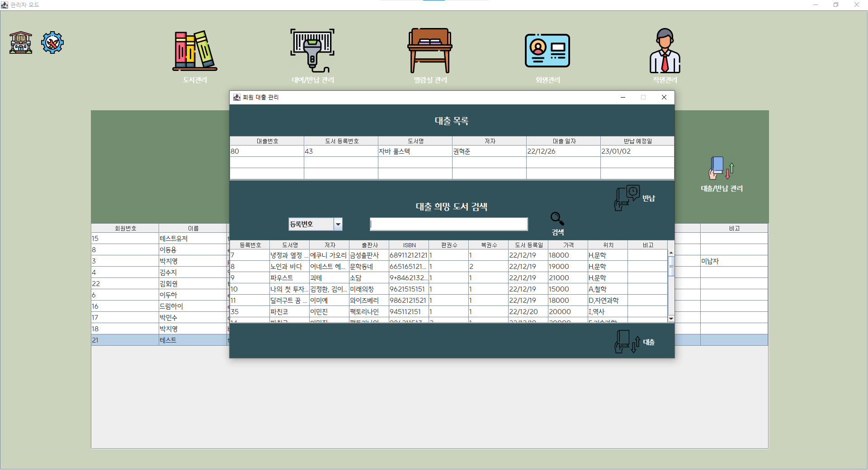Open the 대여/반납 관리 barcode scanner icon
The width and height of the screenshot is (868, 470).
312,51
